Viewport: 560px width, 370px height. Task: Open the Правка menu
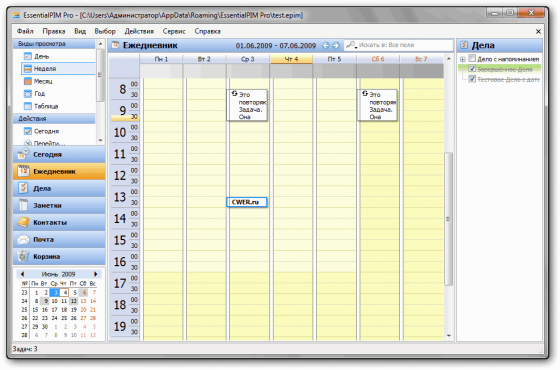(54, 31)
